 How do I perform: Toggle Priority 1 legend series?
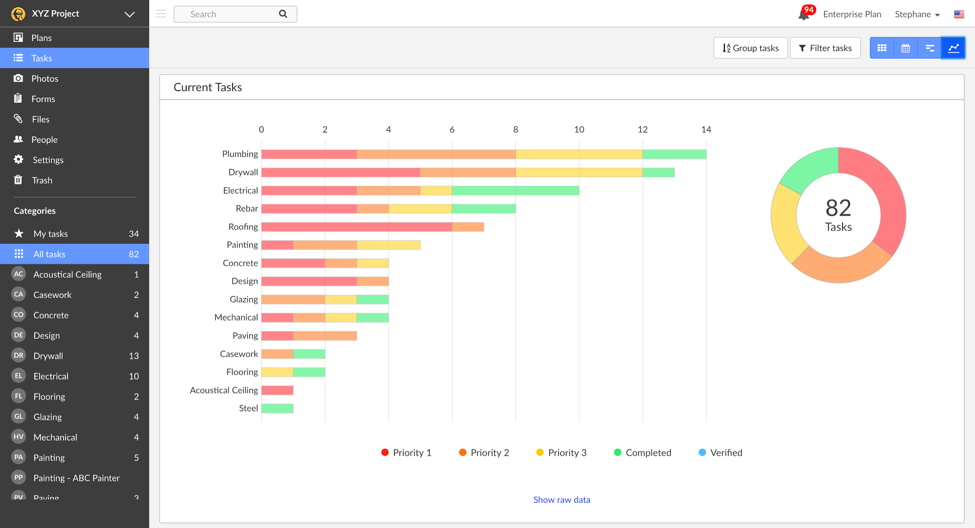click(406, 453)
